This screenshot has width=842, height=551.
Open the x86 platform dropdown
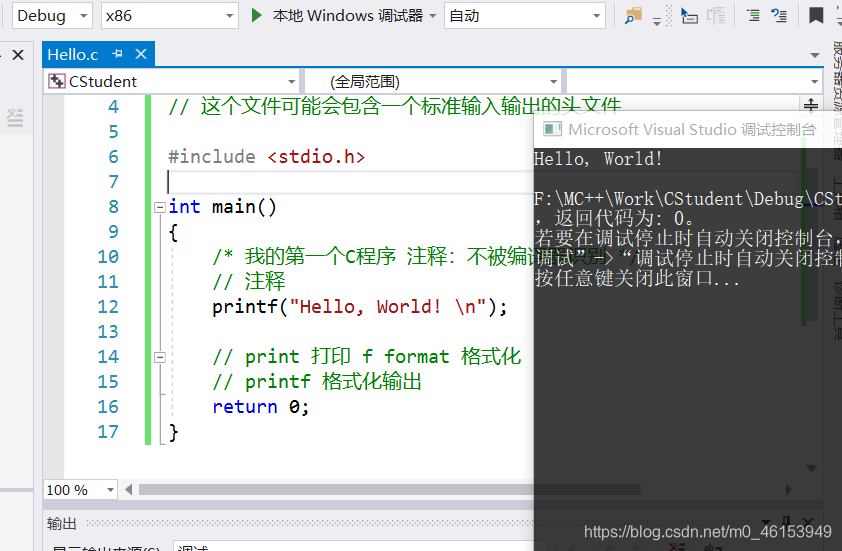(170, 16)
